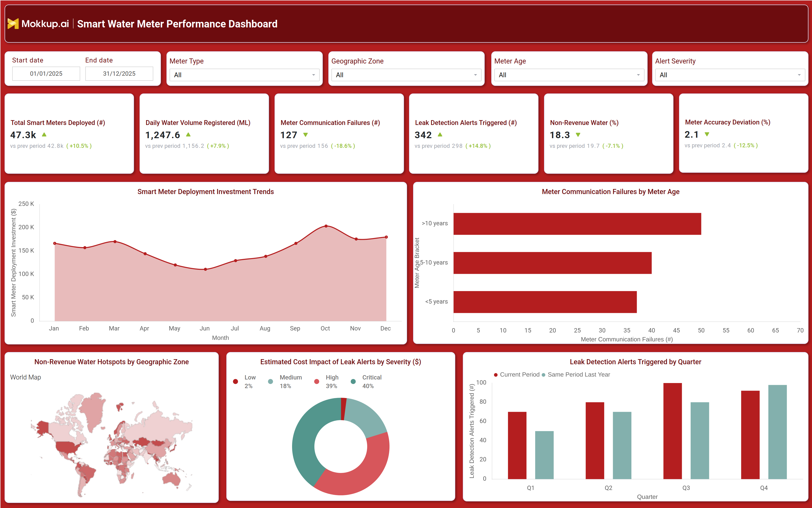Click the up arrow beside 1,247.6
The image size is (812, 508).
tap(189, 135)
